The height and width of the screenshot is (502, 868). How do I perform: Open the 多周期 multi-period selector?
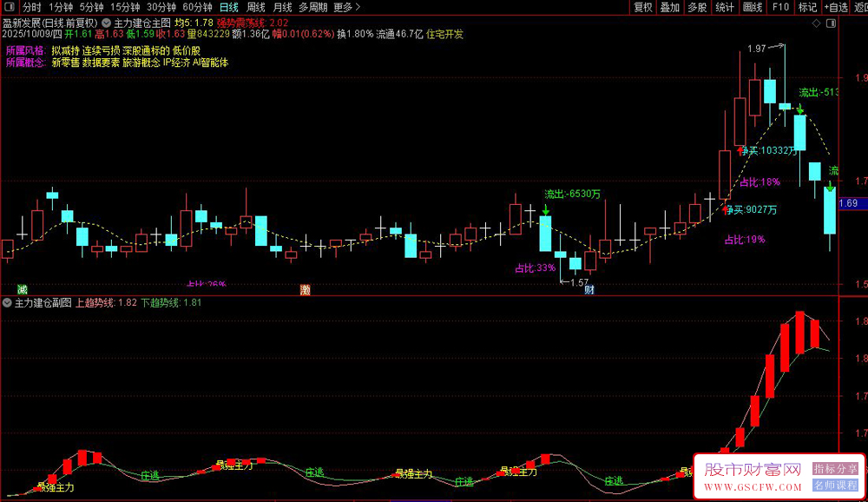[x=310, y=6]
